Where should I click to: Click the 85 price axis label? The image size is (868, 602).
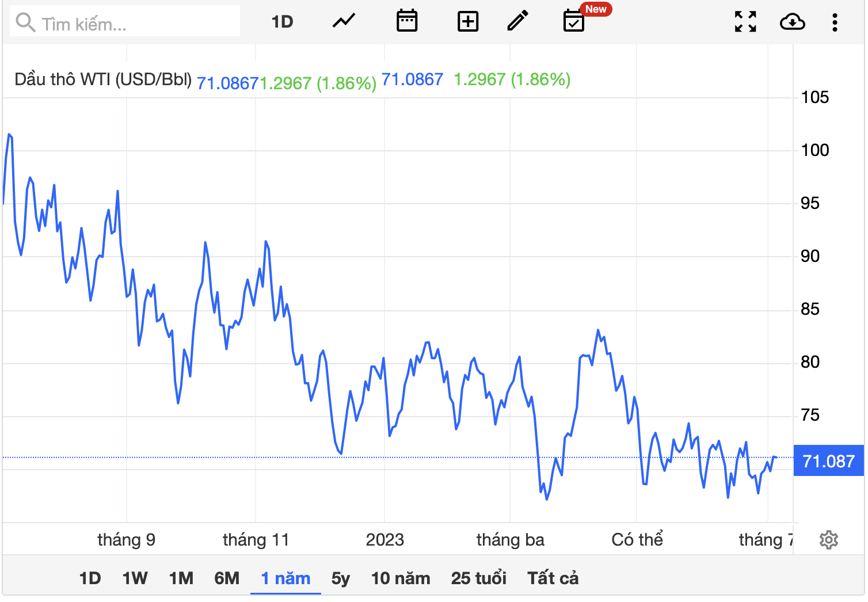click(810, 309)
